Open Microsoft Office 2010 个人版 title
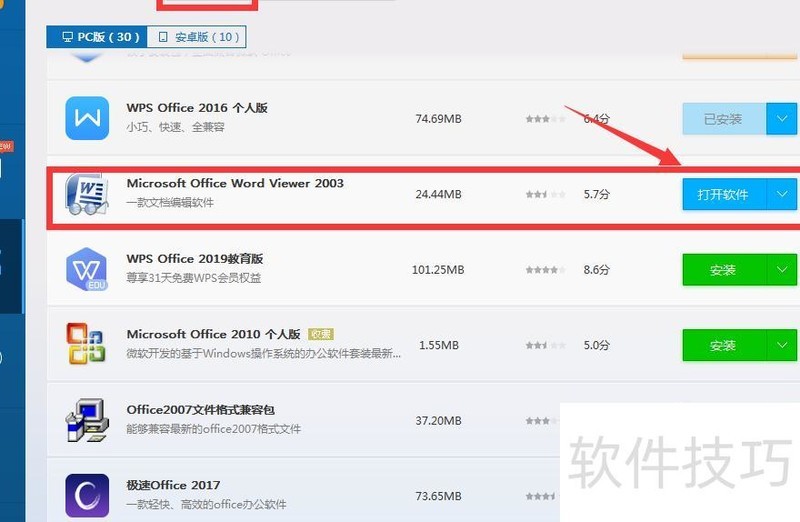The image size is (800, 522). tap(213, 334)
